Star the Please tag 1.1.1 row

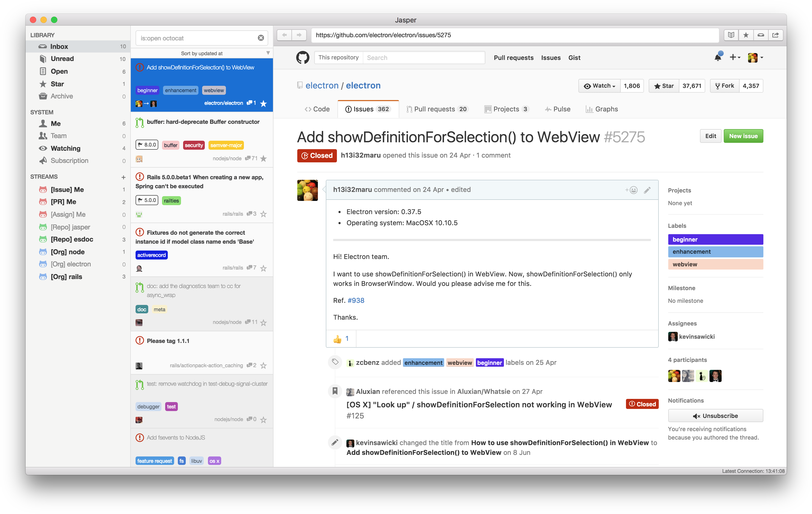(x=263, y=365)
